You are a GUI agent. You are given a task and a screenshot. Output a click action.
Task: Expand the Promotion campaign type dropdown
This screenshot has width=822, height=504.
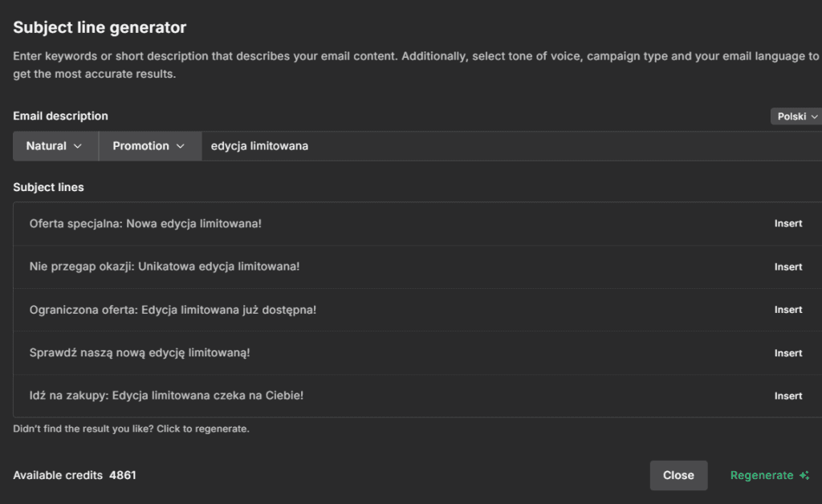[149, 146]
